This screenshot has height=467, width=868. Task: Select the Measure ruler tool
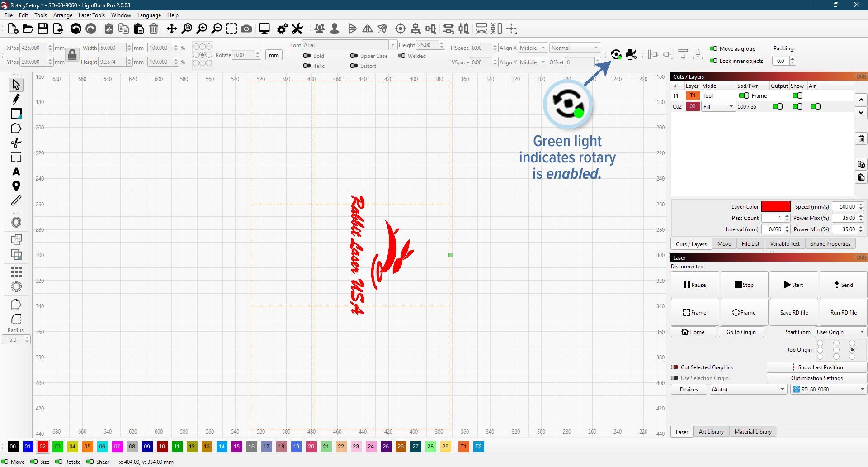tap(16, 200)
